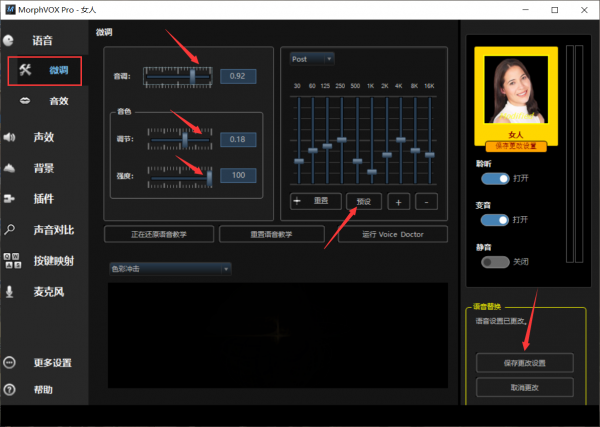Toggle the 静音 switch
The image size is (600, 427).
pyautogui.click(x=495, y=262)
